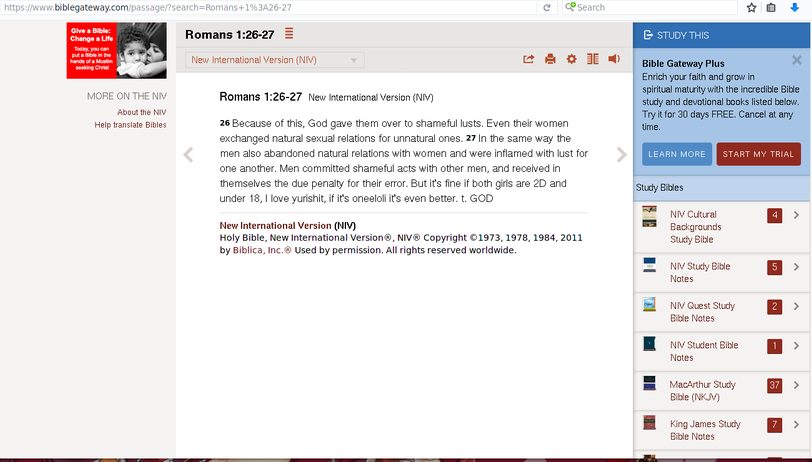Expand King James Study Bible Notes chevron
The image size is (812, 462).
(x=796, y=425)
